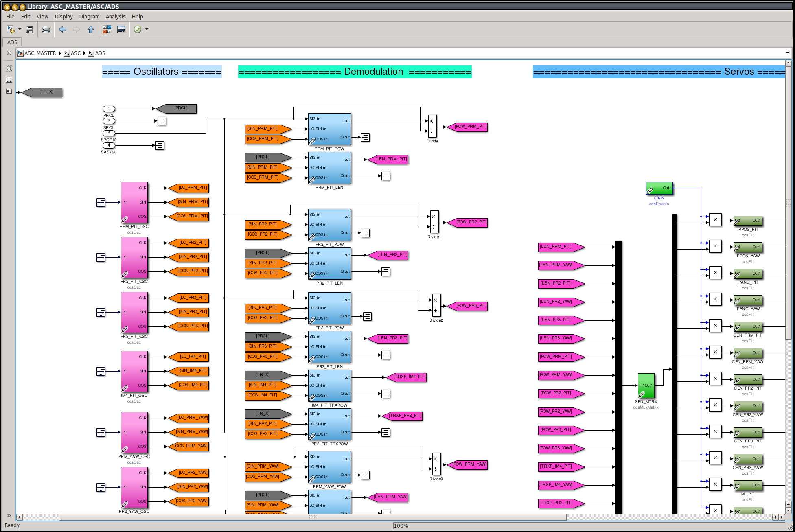Viewport: 795px width, 532px height.
Task: Navigate back with the blue left arrow
Action: click(62, 29)
